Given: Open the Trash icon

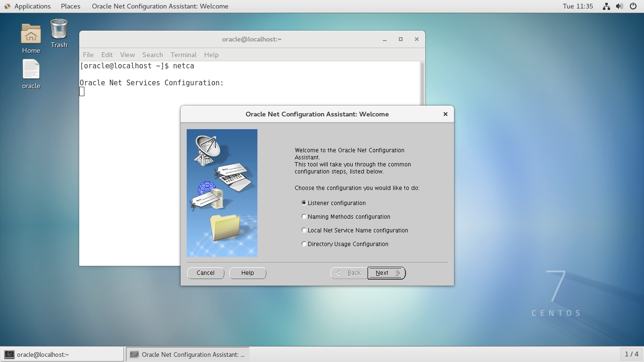Looking at the screenshot, I should click(58, 31).
